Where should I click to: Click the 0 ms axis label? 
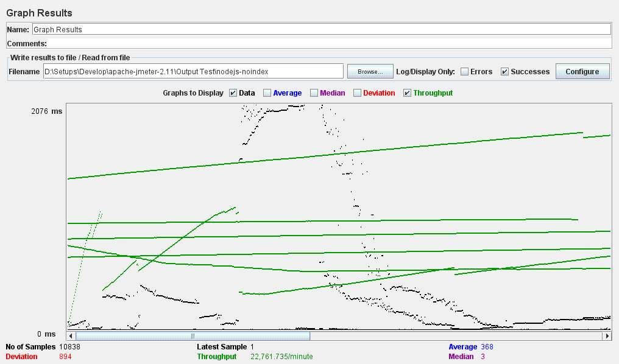point(46,334)
